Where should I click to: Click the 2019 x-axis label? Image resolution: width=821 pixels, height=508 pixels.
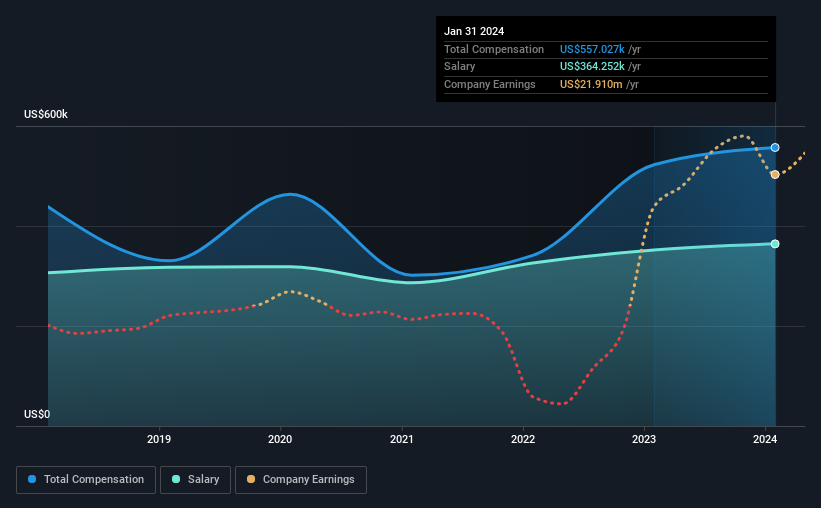pyautogui.click(x=159, y=439)
